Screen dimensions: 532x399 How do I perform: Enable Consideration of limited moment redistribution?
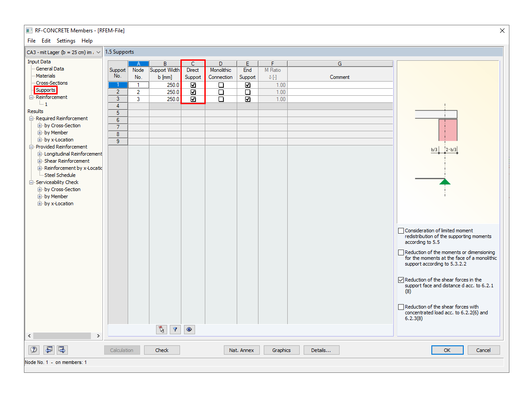point(401,231)
